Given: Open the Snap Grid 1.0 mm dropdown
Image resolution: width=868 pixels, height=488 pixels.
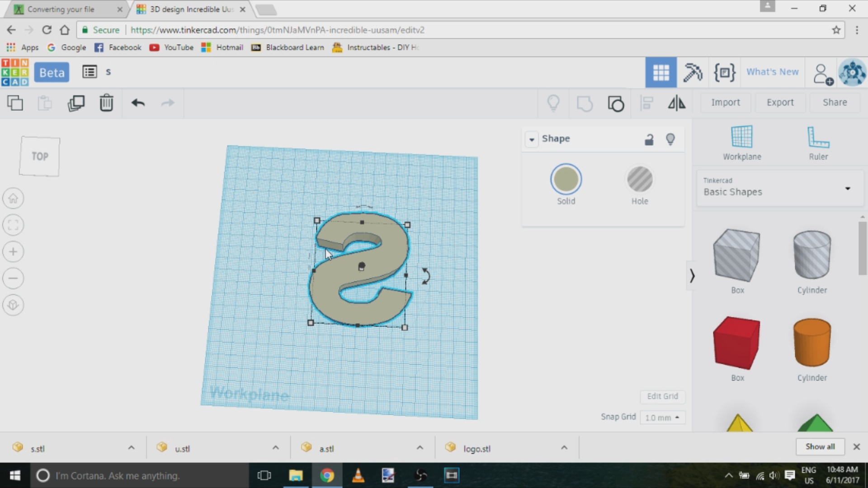Looking at the screenshot, I should coord(662,418).
